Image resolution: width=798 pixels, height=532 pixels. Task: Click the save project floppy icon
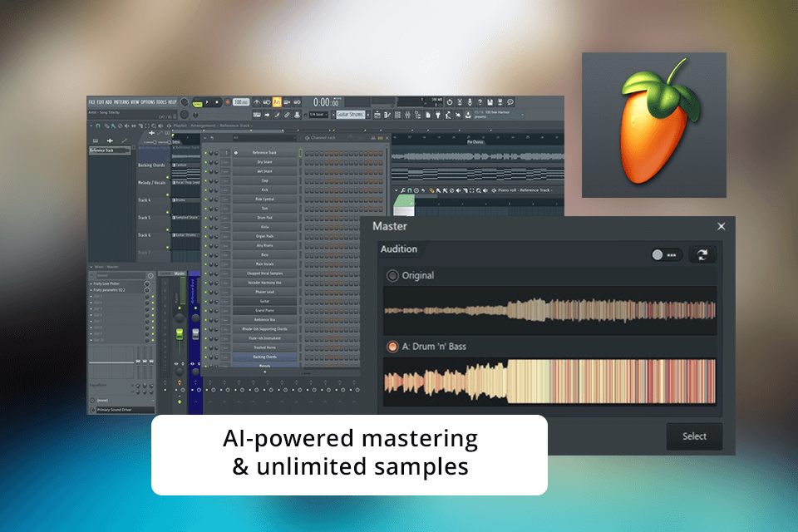coord(490,101)
